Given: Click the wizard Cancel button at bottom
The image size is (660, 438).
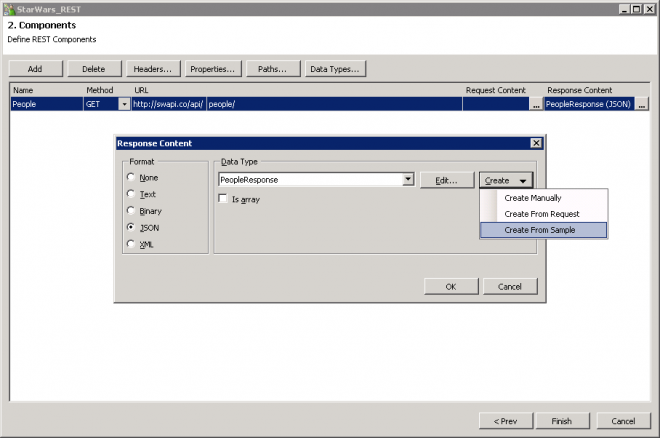Looking at the screenshot, I should 623,421.
